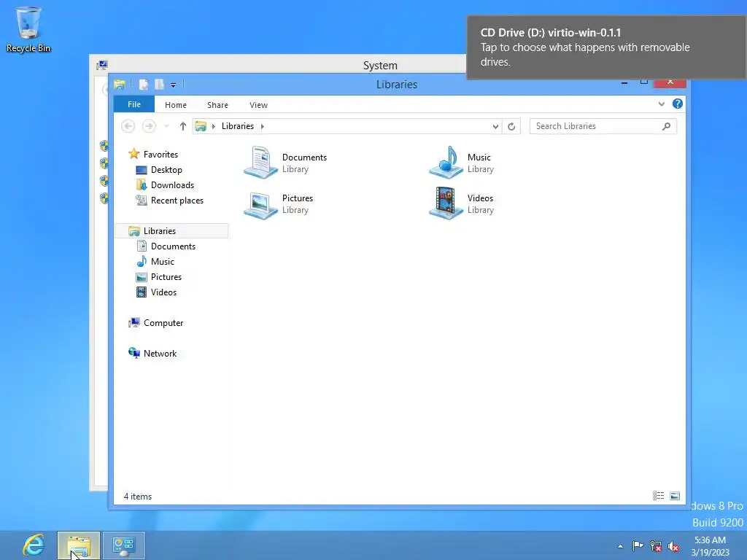Refresh the Libraries view

(511, 126)
